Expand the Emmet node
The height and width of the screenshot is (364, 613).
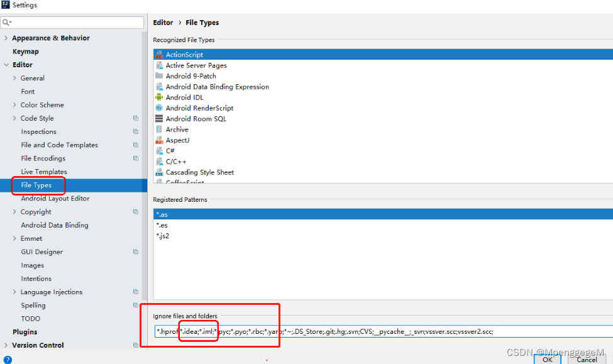tap(14, 238)
